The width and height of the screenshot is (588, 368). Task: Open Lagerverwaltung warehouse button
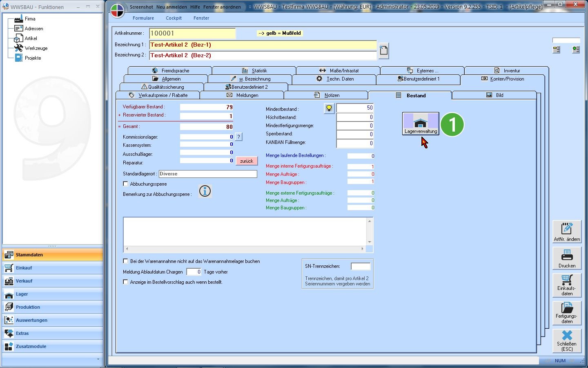[421, 123]
